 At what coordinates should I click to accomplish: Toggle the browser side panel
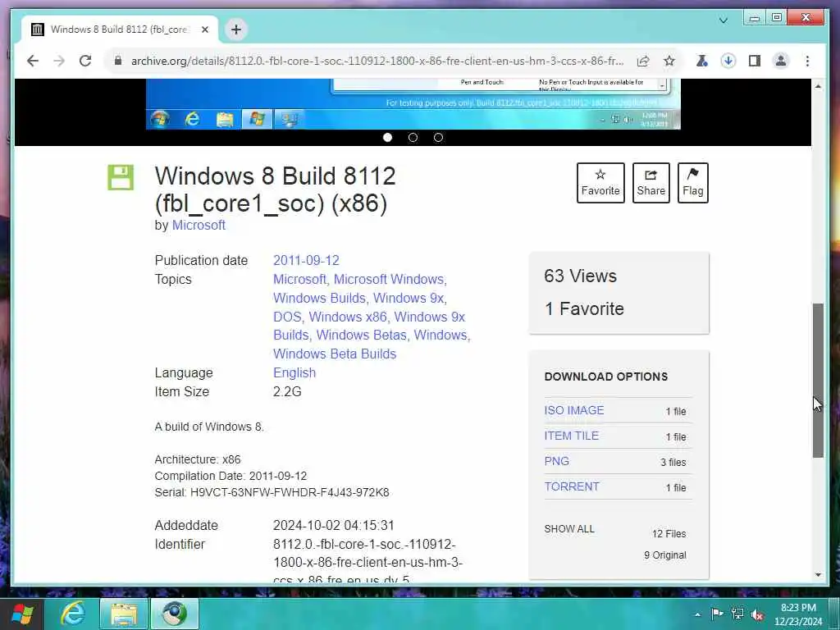point(755,61)
